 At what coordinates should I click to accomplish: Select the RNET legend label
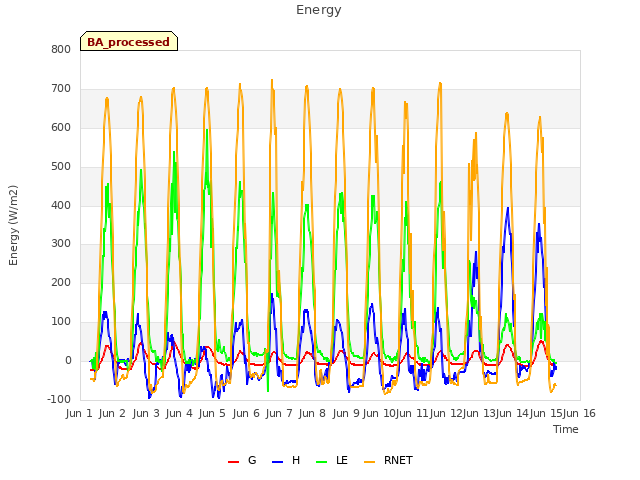398,460
